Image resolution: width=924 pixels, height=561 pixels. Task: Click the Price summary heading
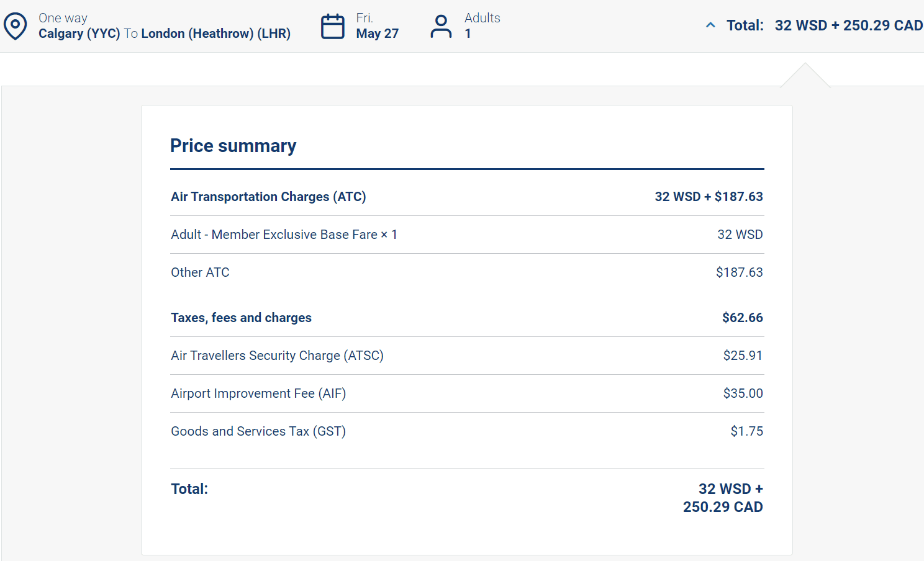233,146
